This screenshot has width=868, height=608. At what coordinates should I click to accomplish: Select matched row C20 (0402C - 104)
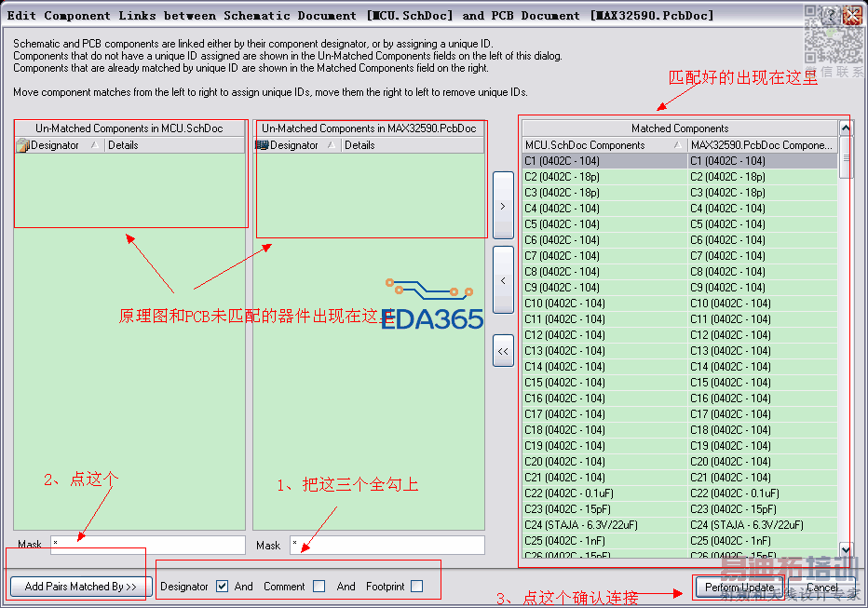coord(680,462)
